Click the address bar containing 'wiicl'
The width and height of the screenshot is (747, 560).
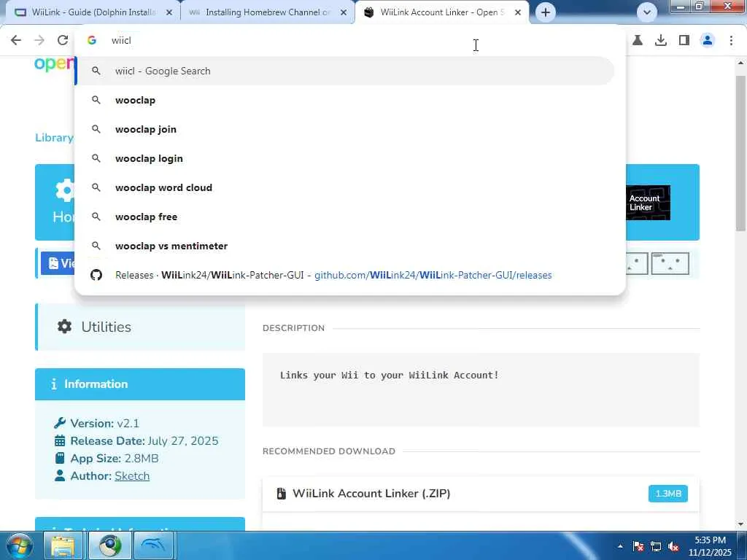pyautogui.click(x=350, y=41)
